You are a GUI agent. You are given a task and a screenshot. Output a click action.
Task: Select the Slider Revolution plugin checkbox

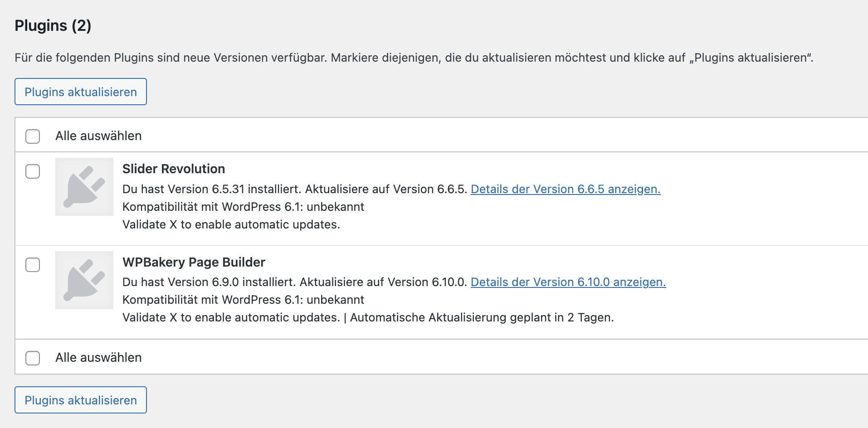click(x=33, y=171)
